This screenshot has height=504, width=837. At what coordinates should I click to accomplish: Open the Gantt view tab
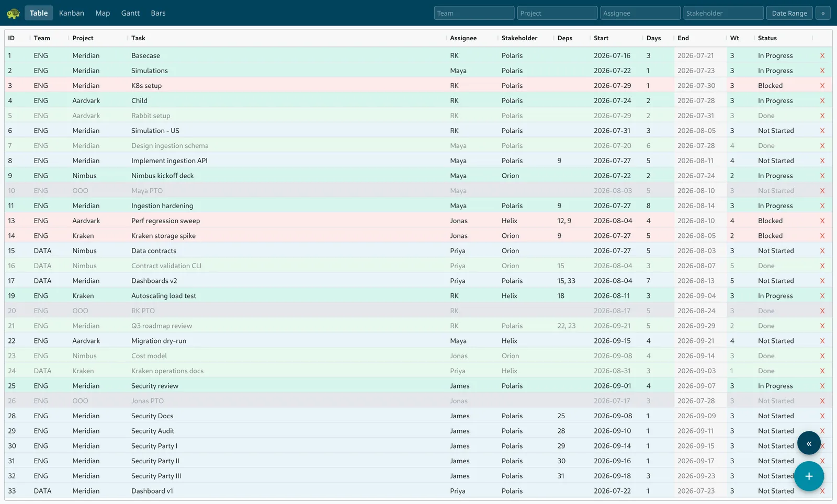(x=130, y=13)
